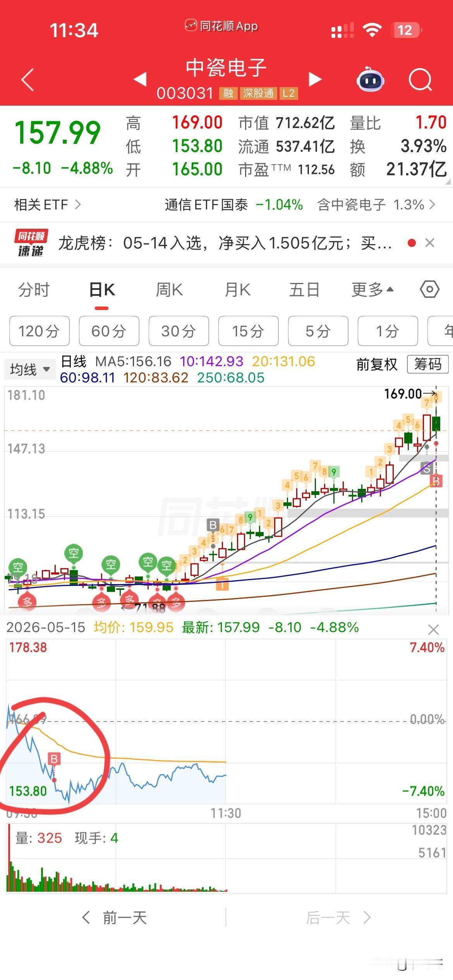Go to next stock with right triangle

[x=315, y=79]
